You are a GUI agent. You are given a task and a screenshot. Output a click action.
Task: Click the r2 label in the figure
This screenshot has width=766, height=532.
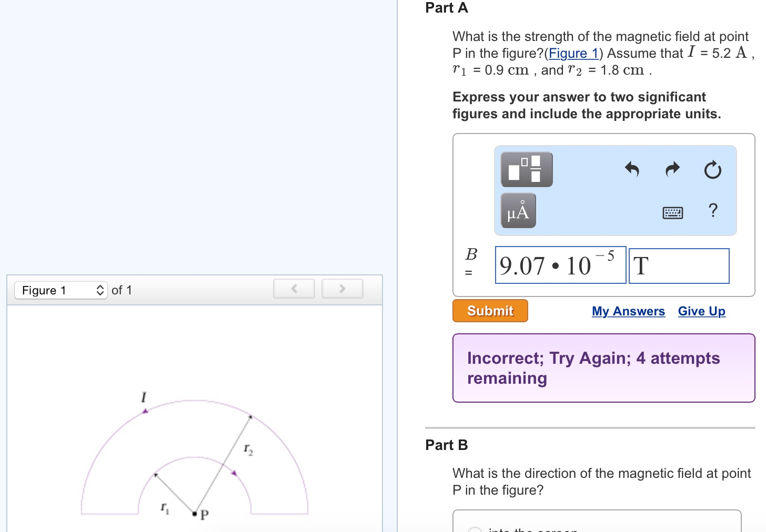[x=248, y=449]
